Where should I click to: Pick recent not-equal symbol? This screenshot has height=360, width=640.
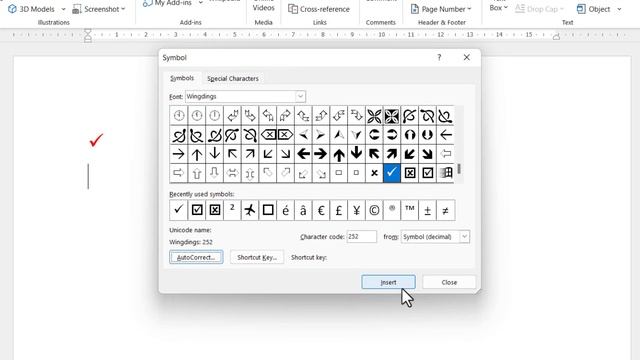tap(445, 210)
